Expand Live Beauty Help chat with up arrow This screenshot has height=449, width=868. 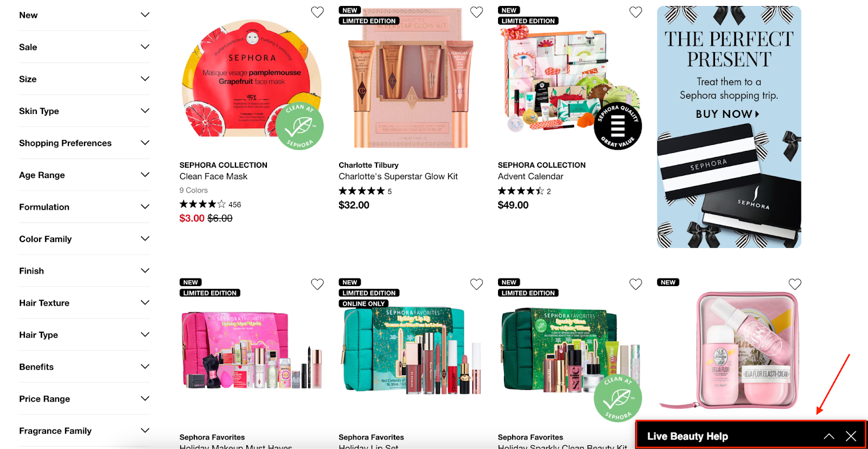829,436
